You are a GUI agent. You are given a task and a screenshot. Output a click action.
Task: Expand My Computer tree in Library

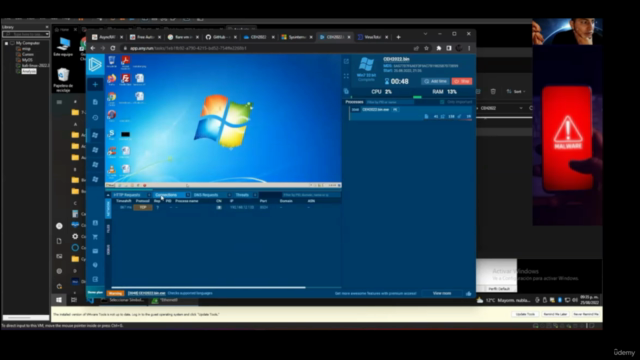pos(6,43)
